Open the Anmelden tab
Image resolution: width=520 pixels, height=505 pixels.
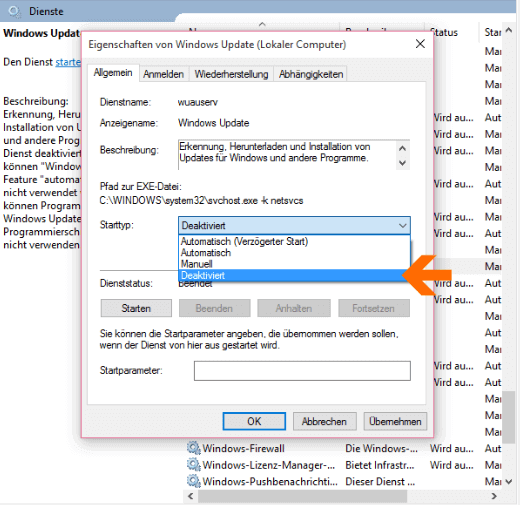(163, 74)
